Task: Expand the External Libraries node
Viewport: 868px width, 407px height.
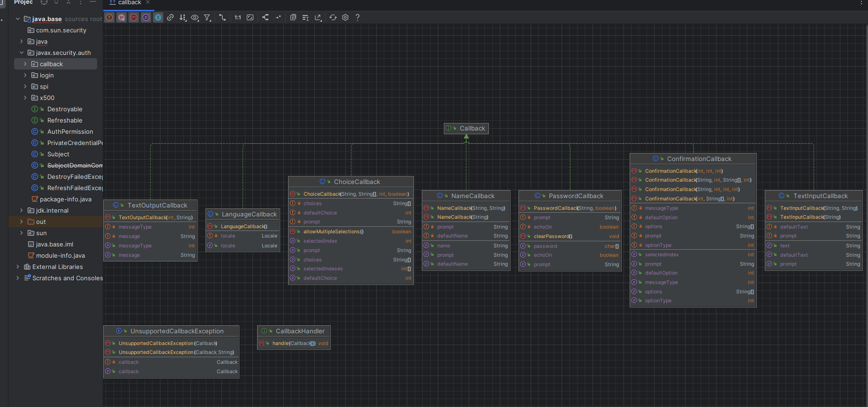Action: (x=18, y=267)
